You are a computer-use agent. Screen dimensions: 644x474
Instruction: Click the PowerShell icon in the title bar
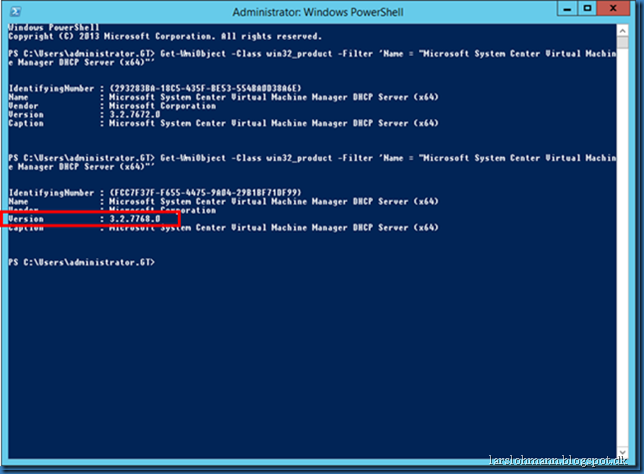pos(15,12)
